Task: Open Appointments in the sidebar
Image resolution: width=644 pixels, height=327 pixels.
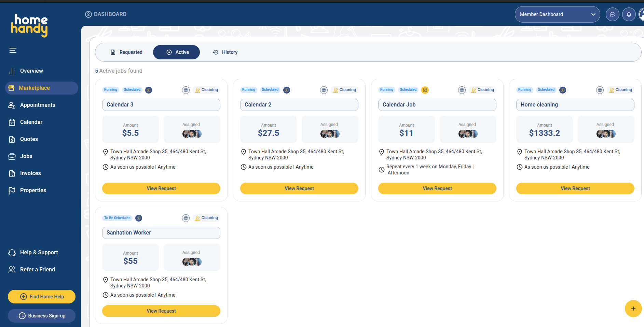Action: [37, 105]
